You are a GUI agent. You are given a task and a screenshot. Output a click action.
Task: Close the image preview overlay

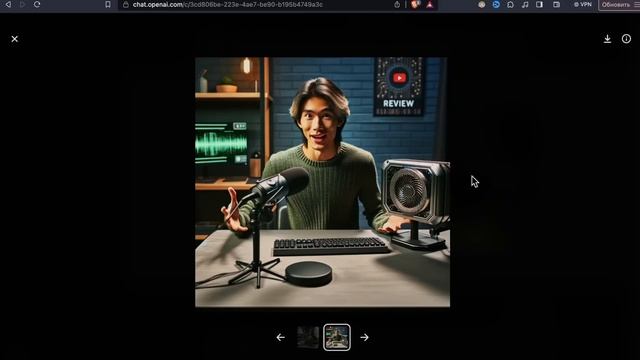click(15, 39)
